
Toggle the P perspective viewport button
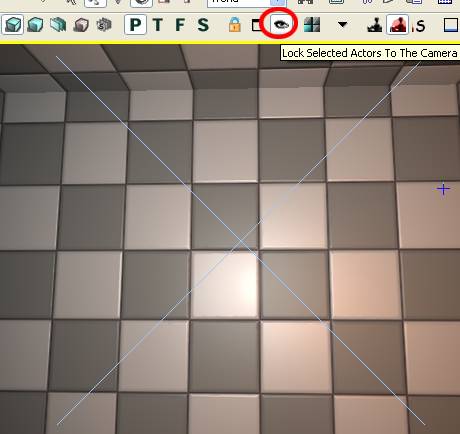135,25
